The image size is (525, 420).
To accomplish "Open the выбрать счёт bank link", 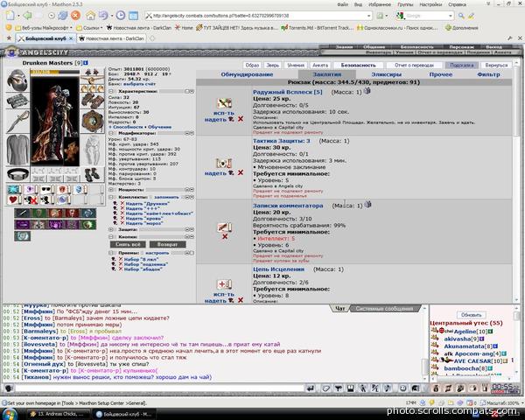I will [139, 84].
